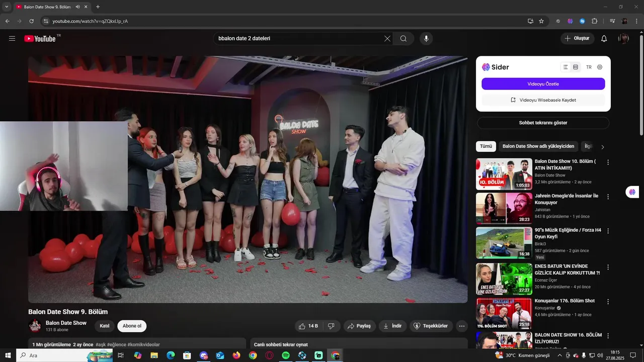The width and height of the screenshot is (644, 362).
Task: Share video via Paylaş button
Action: click(x=359, y=326)
